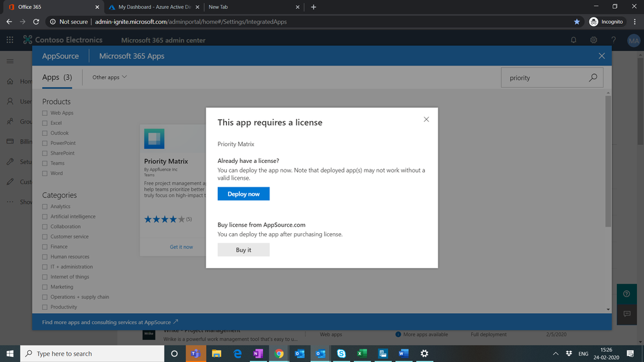
Task: Open Skype from the taskbar
Action: point(341,354)
